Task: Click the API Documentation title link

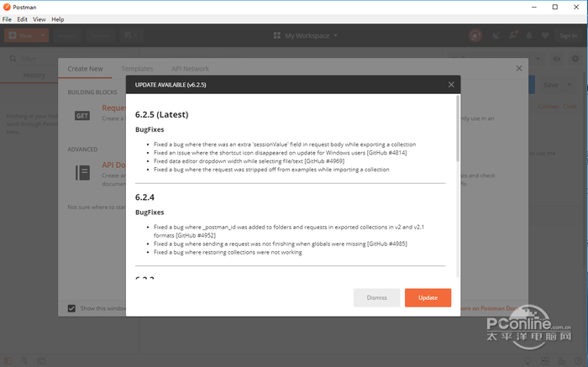Action: 114,165
